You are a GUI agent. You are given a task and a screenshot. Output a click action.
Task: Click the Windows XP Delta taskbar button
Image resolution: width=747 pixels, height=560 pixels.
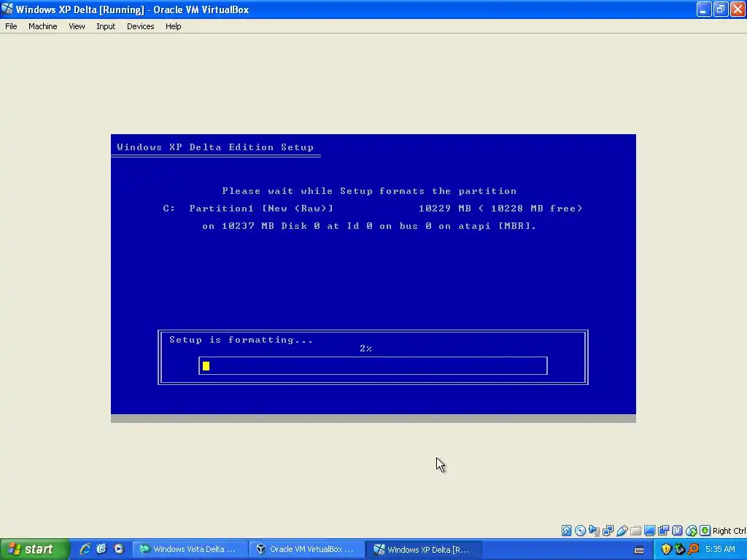point(424,550)
